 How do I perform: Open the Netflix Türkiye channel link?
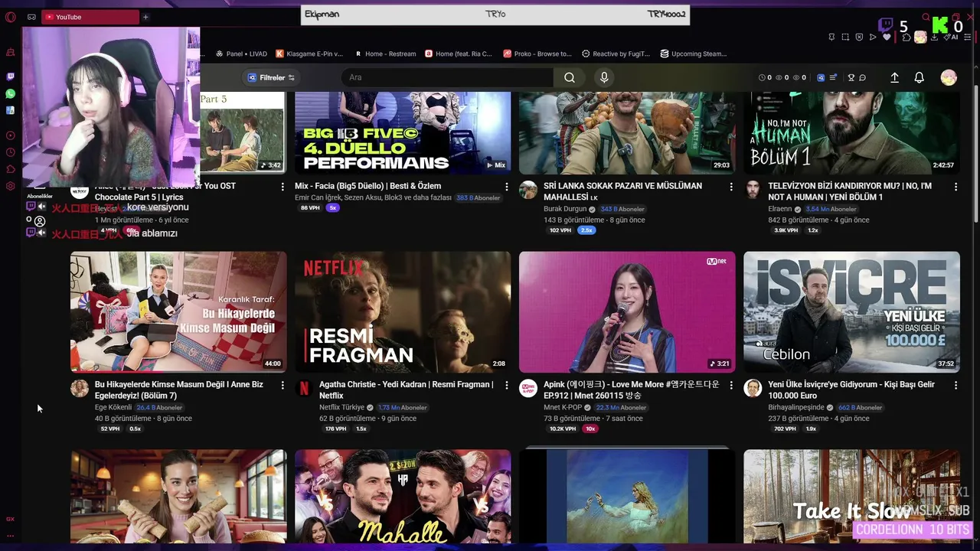(x=341, y=407)
